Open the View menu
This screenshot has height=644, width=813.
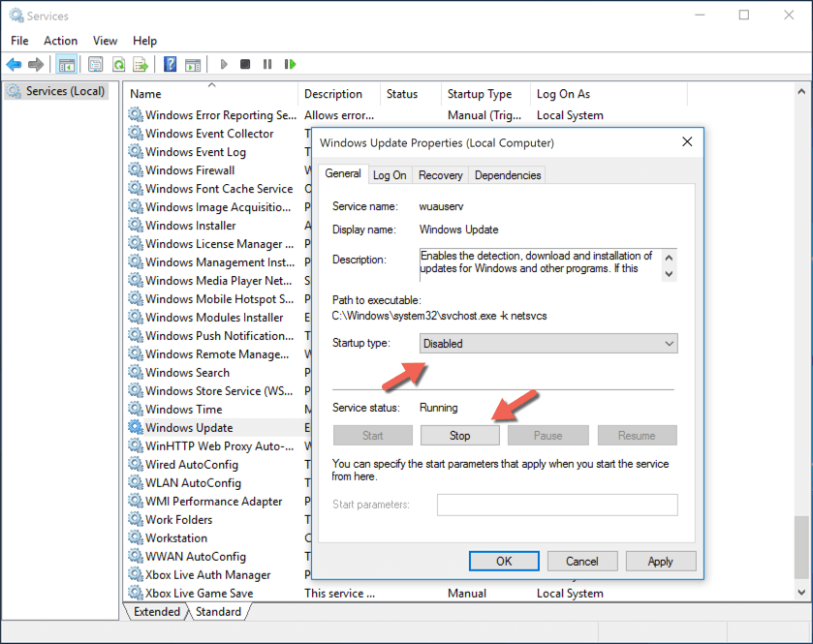click(x=105, y=41)
